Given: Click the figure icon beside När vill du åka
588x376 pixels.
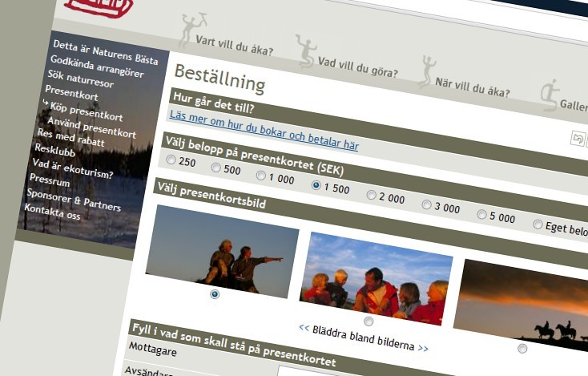Looking at the screenshot, I should click(427, 71).
